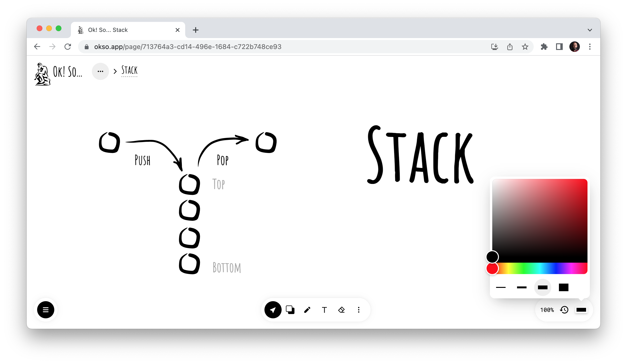The image size is (627, 364).
Task: Select the pencil drawing tool
Action: 307,310
